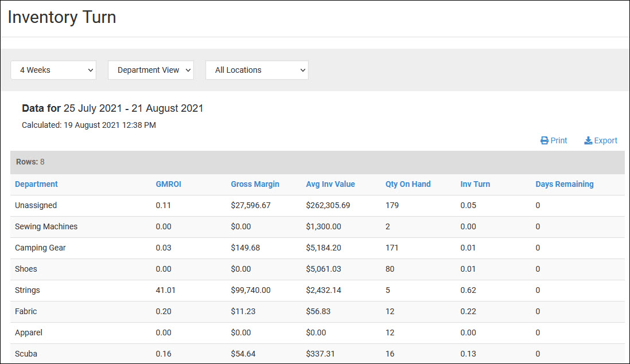Click the Print printer icon
This screenshot has width=630, height=364.
[545, 140]
